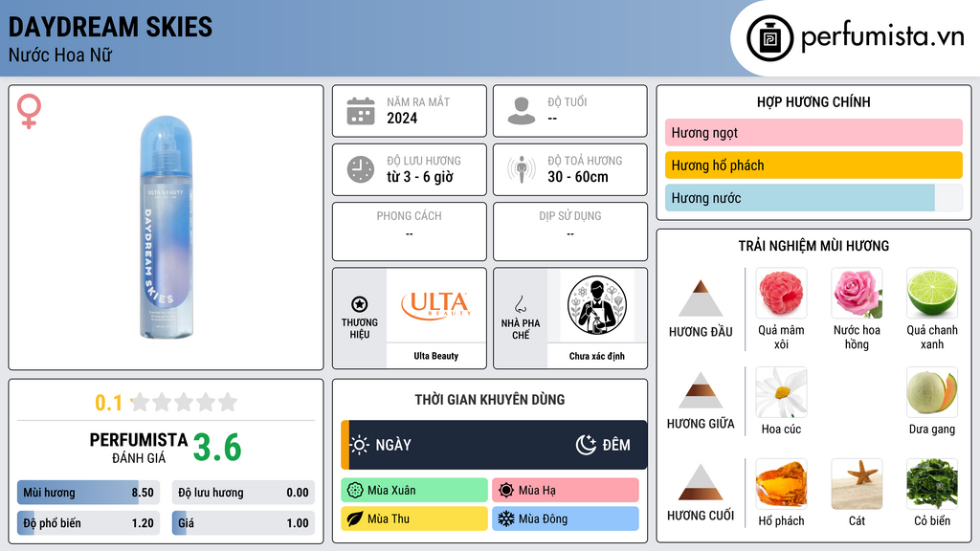The image size is (980, 551).
Task: Click the Ulta Beauty brand logo
Action: (436, 305)
